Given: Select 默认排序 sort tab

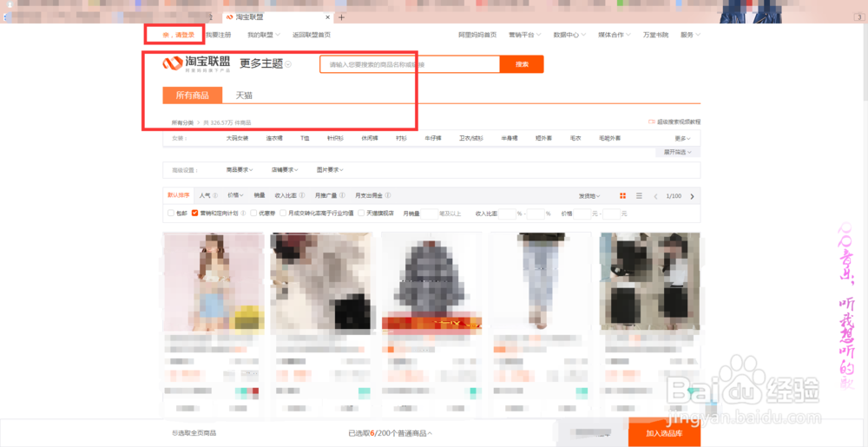Looking at the screenshot, I should pyautogui.click(x=178, y=195).
